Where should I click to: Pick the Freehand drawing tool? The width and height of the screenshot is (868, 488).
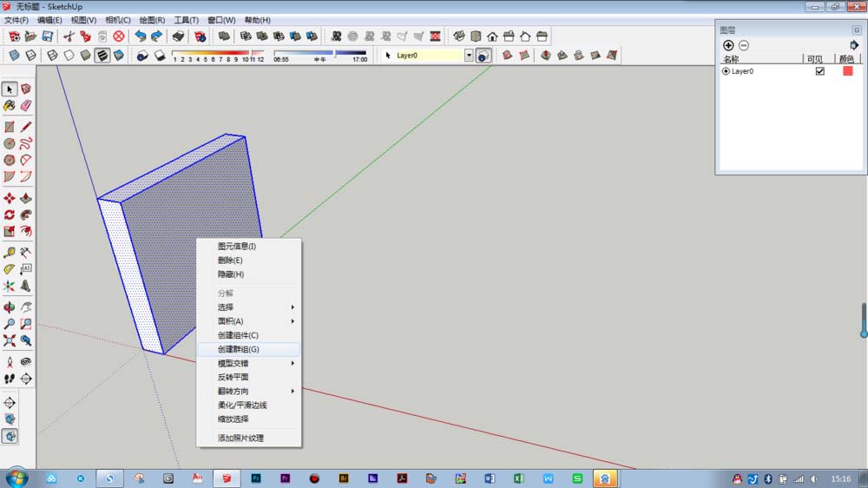click(x=26, y=143)
